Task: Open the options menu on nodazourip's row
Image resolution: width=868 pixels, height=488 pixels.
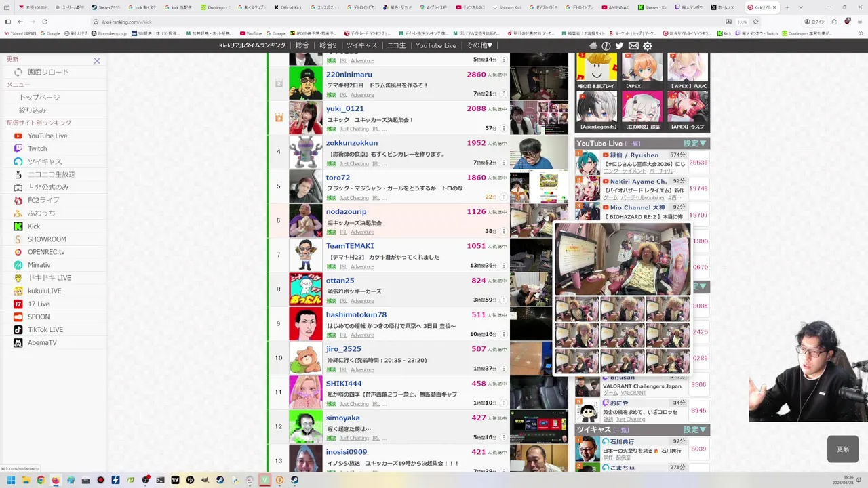Action: (503, 232)
